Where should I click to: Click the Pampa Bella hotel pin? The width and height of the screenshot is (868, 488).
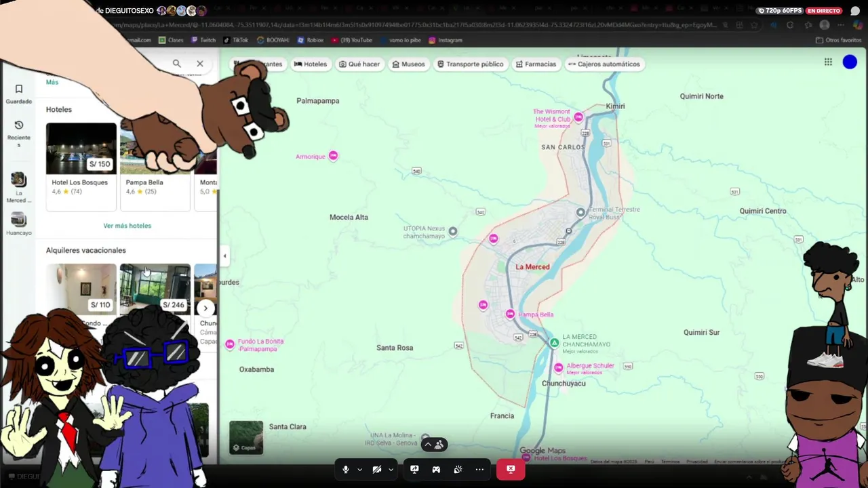(x=510, y=314)
